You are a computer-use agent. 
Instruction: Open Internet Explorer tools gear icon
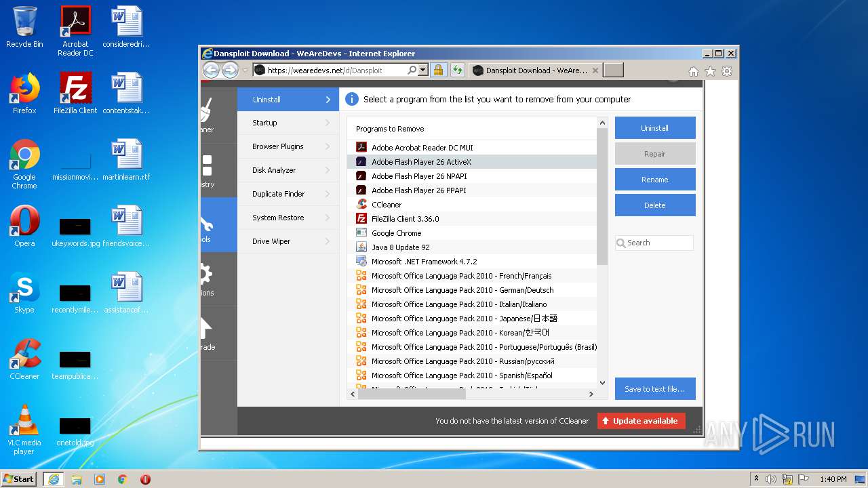coord(727,71)
